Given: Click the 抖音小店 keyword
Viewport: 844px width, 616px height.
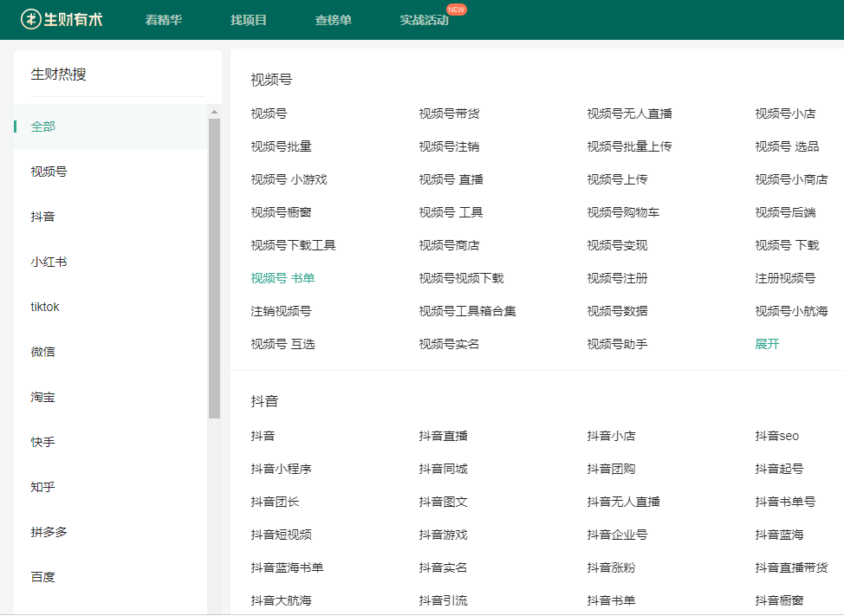Looking at the screenshot, I should point(612,436).
